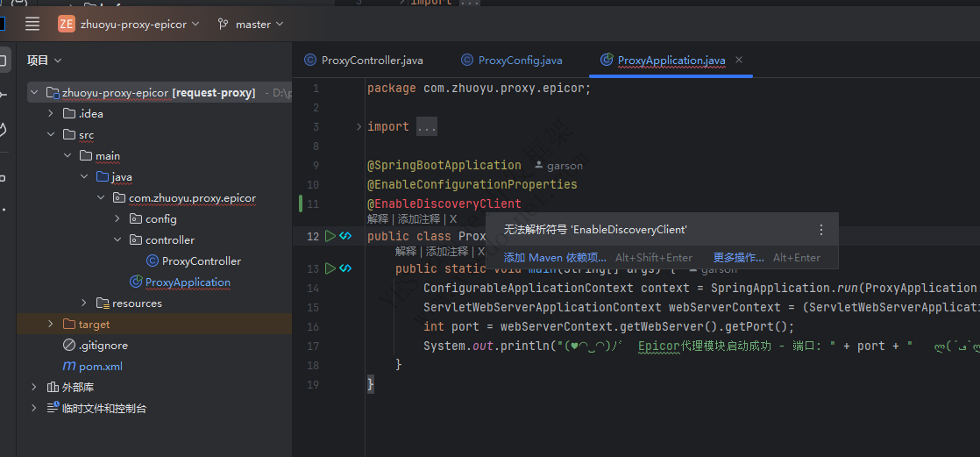The width and height of the screenshot is (980, 457).
Task: Click the 临时文件和控制台 icon
Action: click(x=53, y=408)
